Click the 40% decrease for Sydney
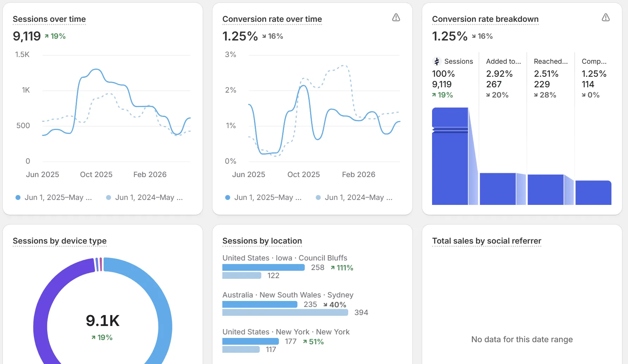The image size is (628, 364). (335, 305)
